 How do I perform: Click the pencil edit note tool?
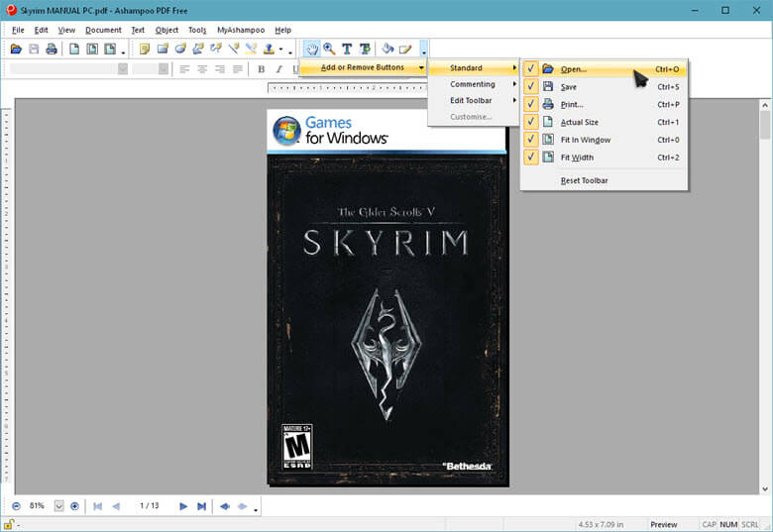click(x=405, y=49)
